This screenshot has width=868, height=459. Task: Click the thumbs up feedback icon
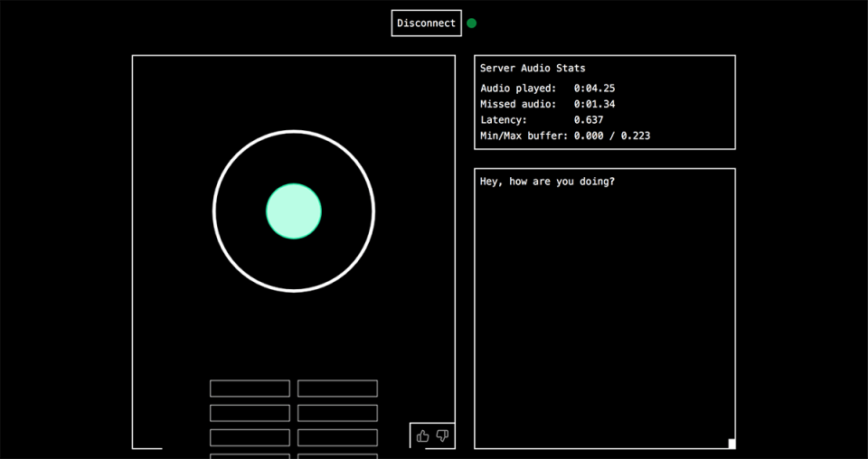coord(422,436)
